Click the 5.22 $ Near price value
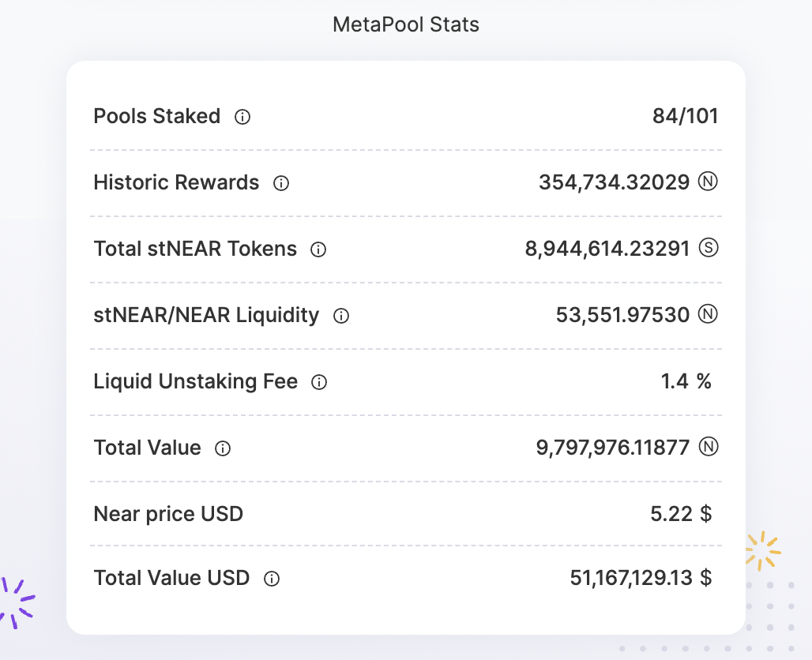 pos(681,513)
